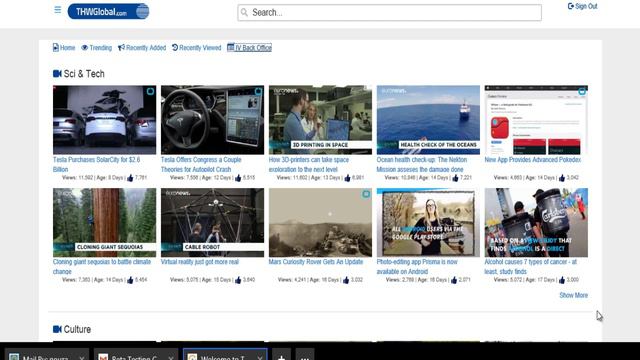Open the Cable Robot video thumbnail

(x=212, y=222)
